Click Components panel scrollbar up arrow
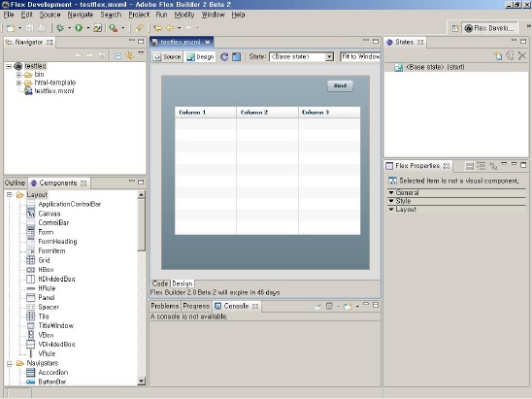 pos(142,194)
